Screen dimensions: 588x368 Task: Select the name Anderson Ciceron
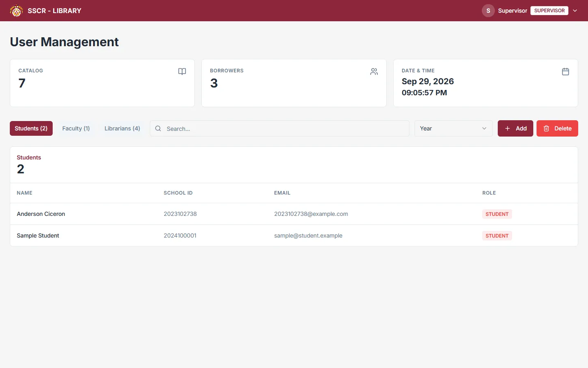pyautogui.click(x=41, y=214)
